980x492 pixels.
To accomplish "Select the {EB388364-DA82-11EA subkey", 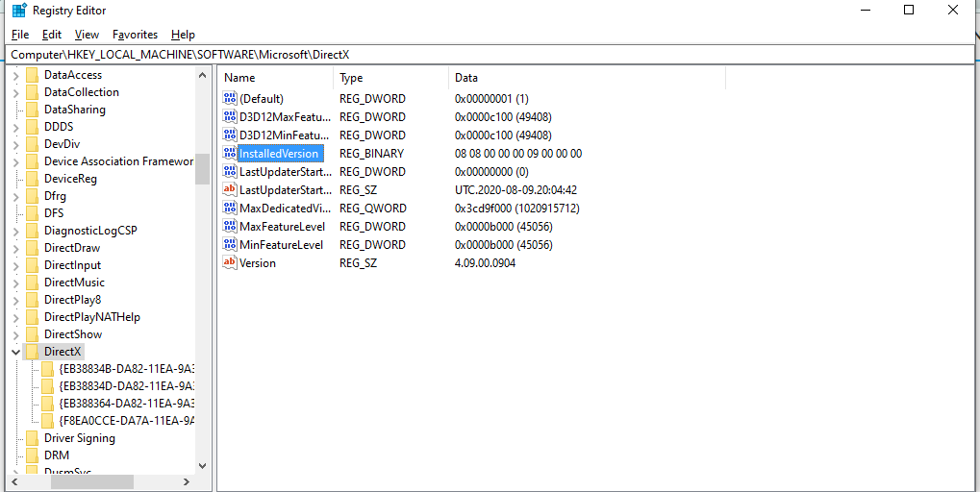I will [127, 404].
